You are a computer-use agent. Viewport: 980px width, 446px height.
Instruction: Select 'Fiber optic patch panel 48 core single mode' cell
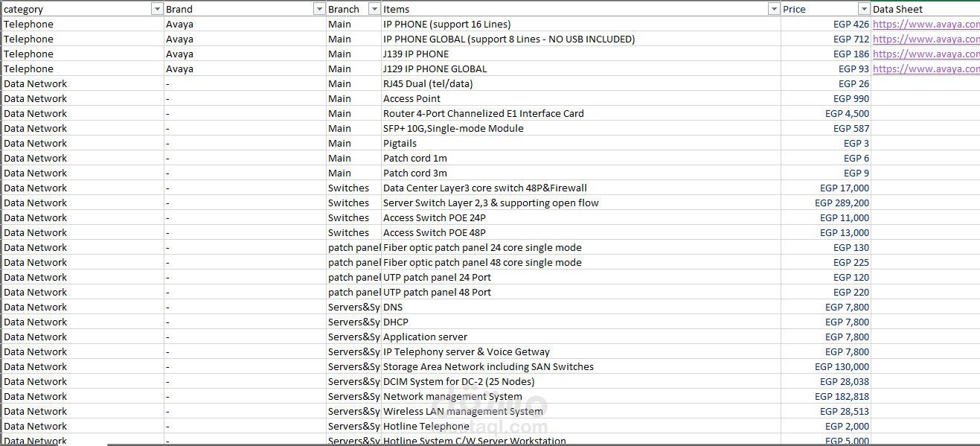coord(581,262)
